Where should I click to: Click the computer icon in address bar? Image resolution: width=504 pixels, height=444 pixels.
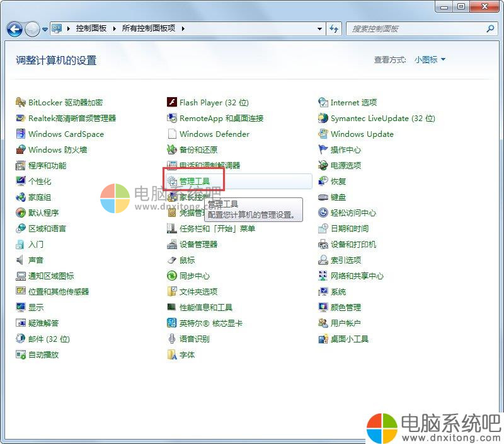click(x=57, y=28)
